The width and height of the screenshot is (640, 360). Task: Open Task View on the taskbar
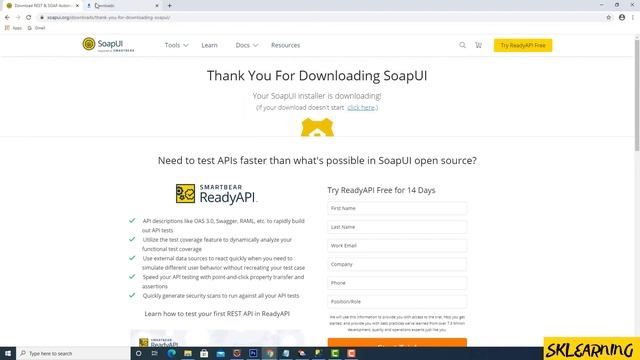point(155,353)
